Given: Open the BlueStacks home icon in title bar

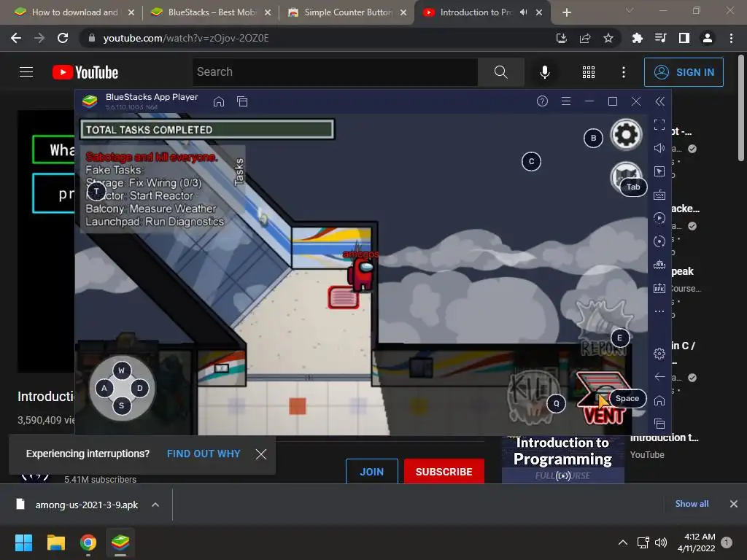Looking at the screenshot, I should point(219,101).
